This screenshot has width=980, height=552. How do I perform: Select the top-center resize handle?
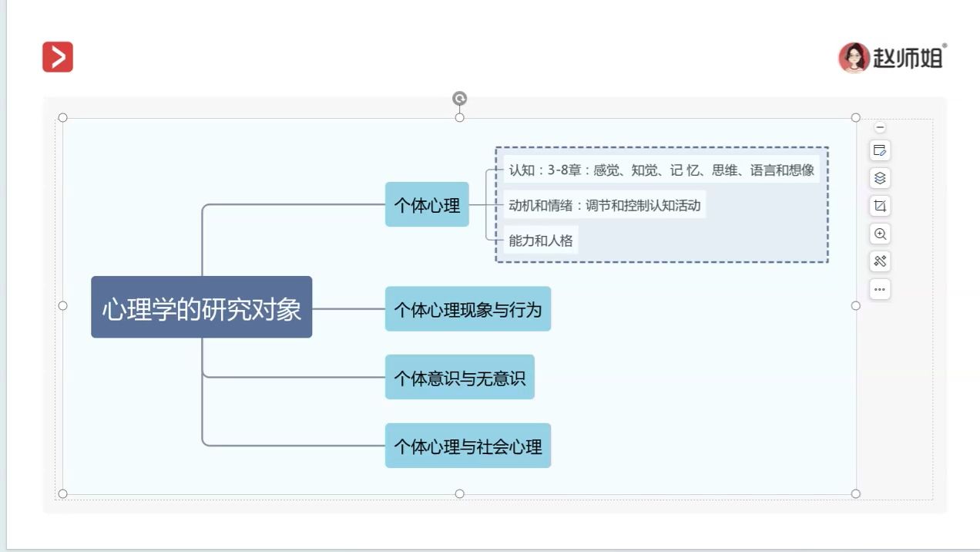coord(460,118)
